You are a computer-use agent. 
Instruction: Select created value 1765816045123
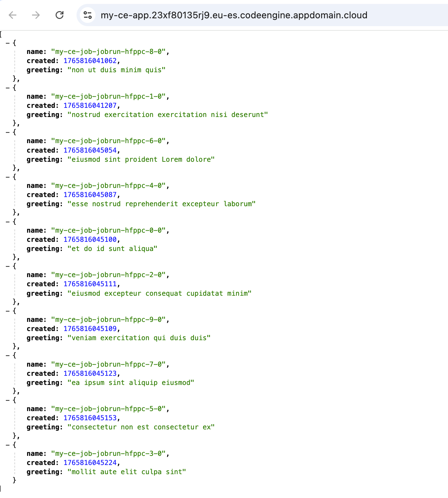(90, 373)
